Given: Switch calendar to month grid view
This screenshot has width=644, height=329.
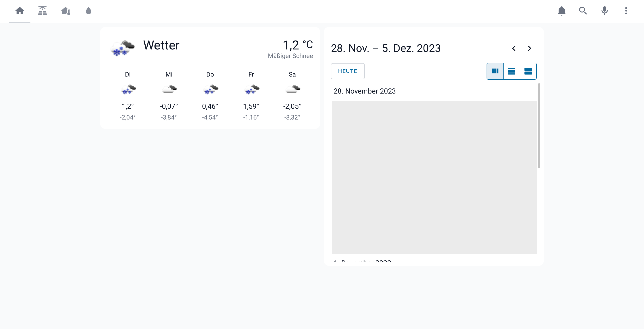Looking at the screenshot, I should (495, 71).
